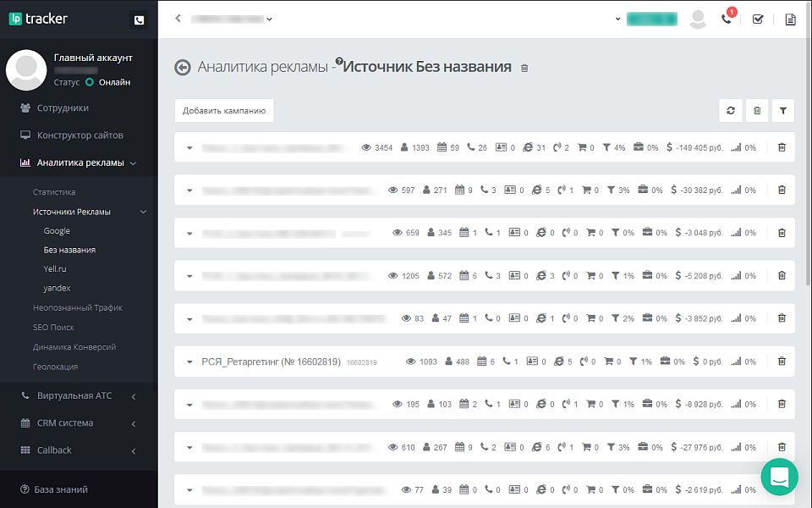
Task: Go back using the arrow next to Аналитика рекламы
Action: coord(183,67)
